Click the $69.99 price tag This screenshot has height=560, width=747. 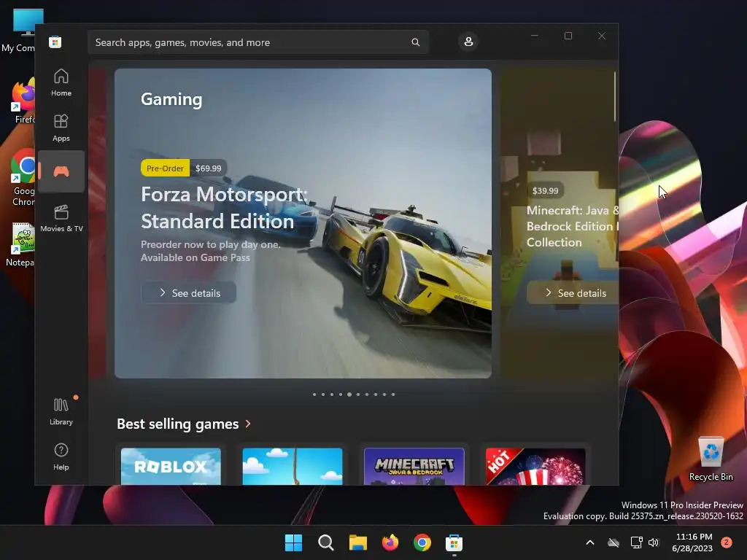pos(208,168)
